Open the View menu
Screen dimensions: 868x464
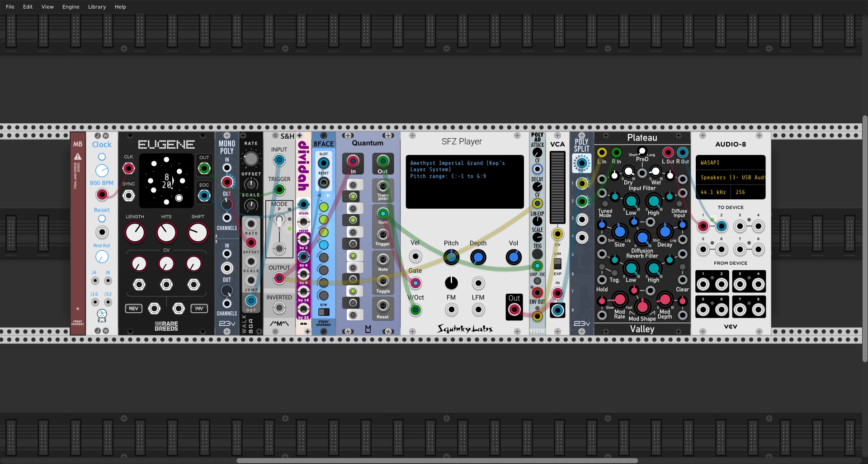point(47,7)
